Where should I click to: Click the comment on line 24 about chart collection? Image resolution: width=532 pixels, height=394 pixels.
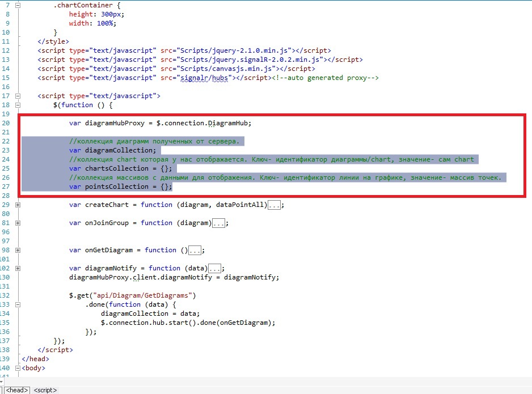coord(272,159)
